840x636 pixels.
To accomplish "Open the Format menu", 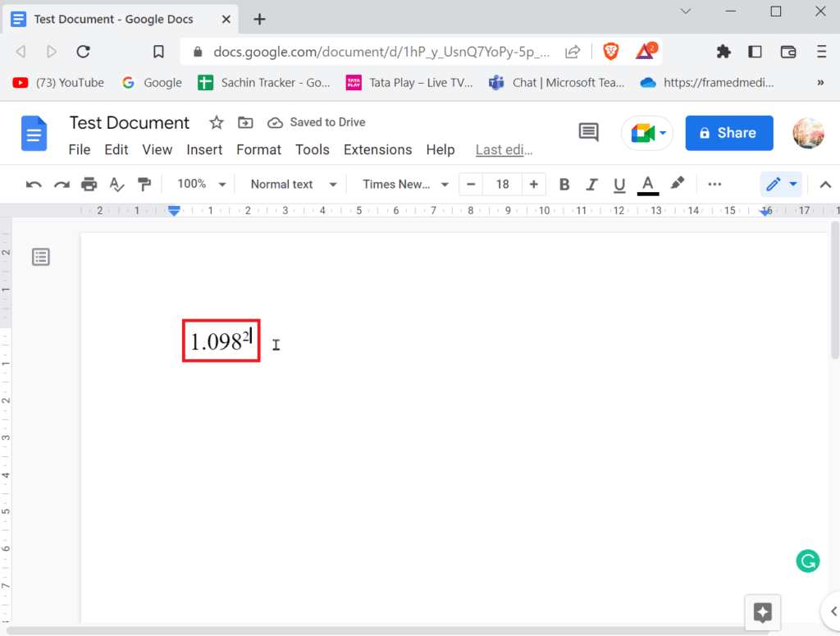I will tap(258, 149).
